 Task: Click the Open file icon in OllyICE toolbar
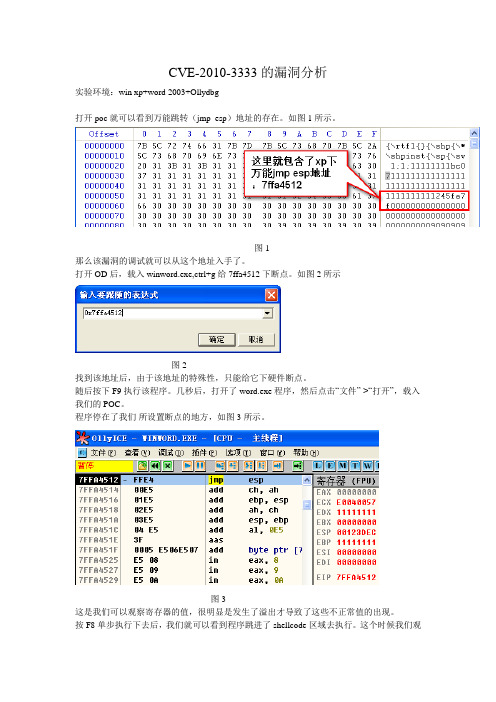coord(142,466)
